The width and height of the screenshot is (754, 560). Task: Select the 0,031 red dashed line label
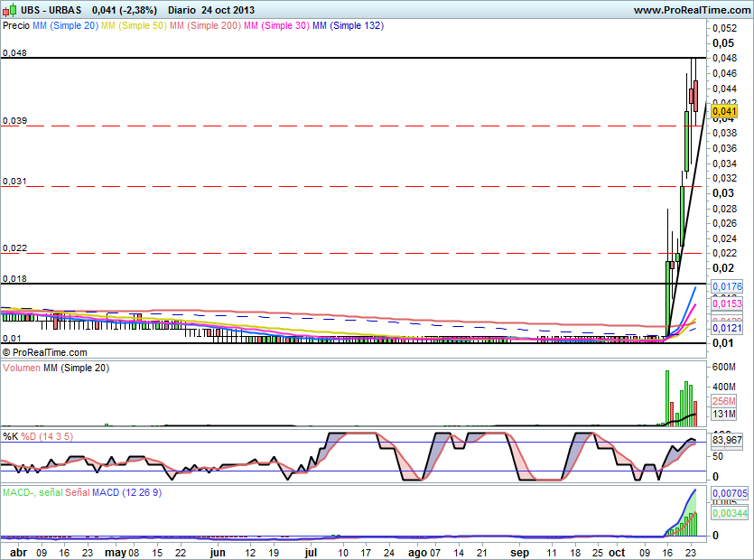(14, 182)
